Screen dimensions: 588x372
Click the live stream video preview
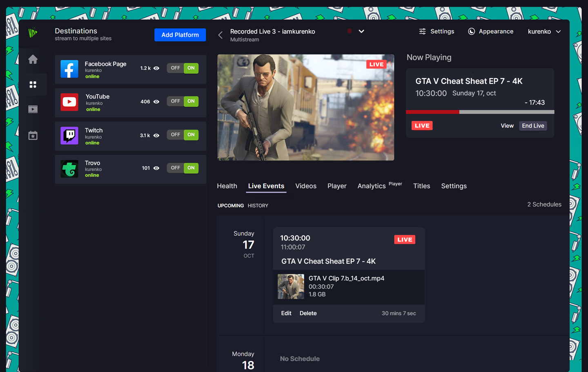[306, 108]
